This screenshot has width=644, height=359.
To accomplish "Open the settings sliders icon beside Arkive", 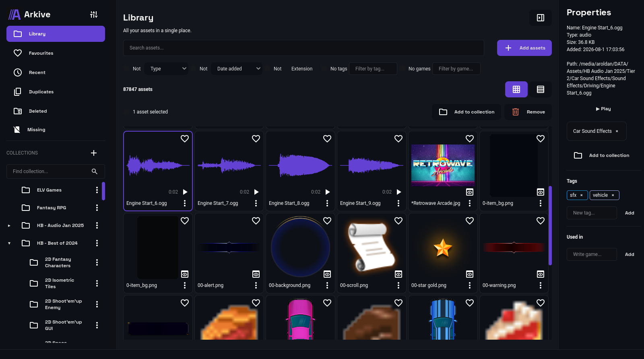I will (x=94, y=14).
